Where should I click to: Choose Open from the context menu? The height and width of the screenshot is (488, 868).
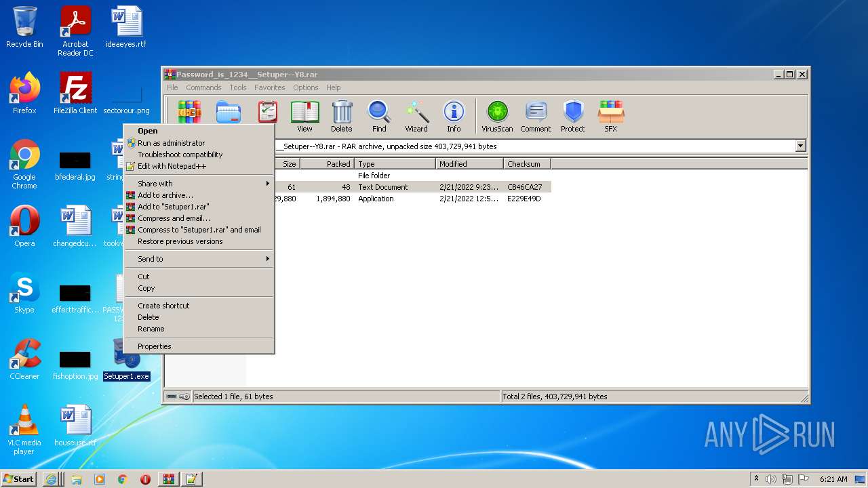click(199, 131)
